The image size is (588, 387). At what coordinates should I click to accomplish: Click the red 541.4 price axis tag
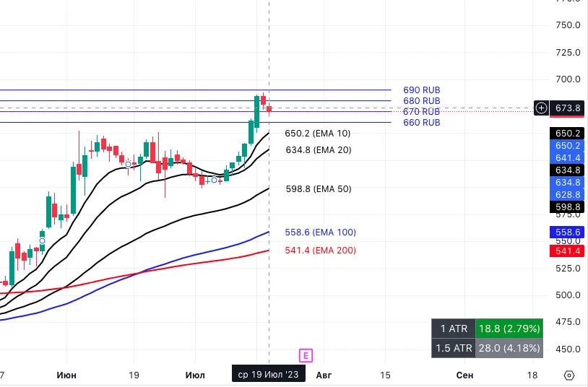pyautogui.click(x=567, y=251)
